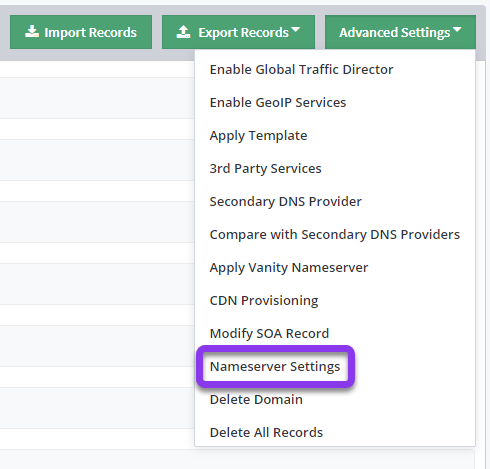Expand the Export Records dropdown arrow
This screenshot has height=469, width=490.
295,30
